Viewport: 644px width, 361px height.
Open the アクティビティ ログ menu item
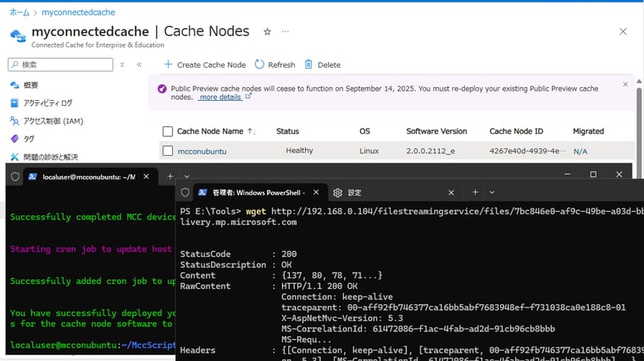pyautogui.click(x=47, y=103)
